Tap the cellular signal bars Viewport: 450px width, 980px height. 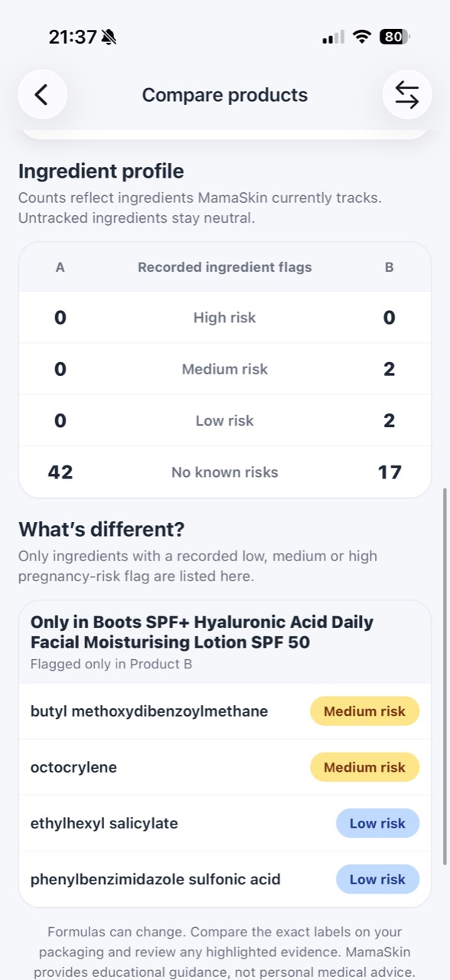333,37
